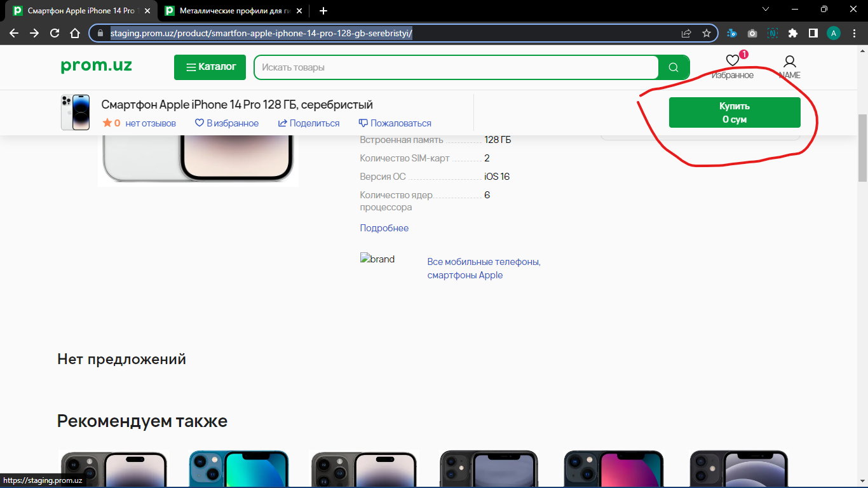Open the profile avatar A
The image size is (868, 488).
(x=834, y=33)
